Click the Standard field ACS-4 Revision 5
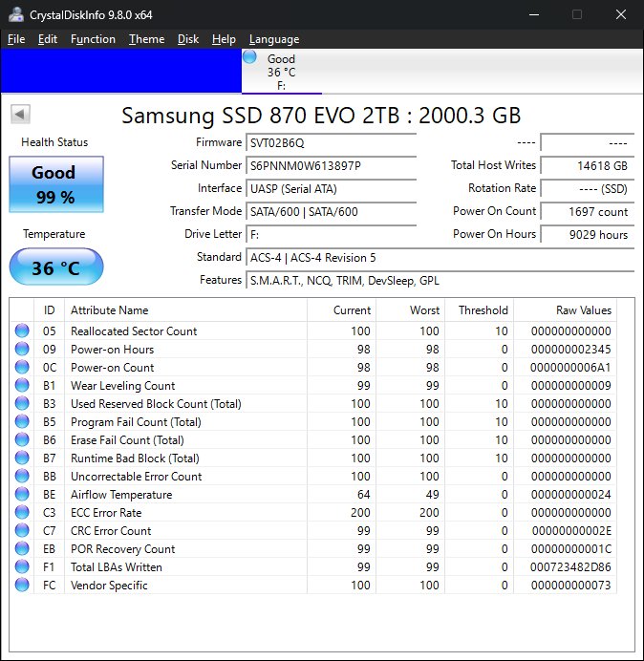 tap(440, 257)
